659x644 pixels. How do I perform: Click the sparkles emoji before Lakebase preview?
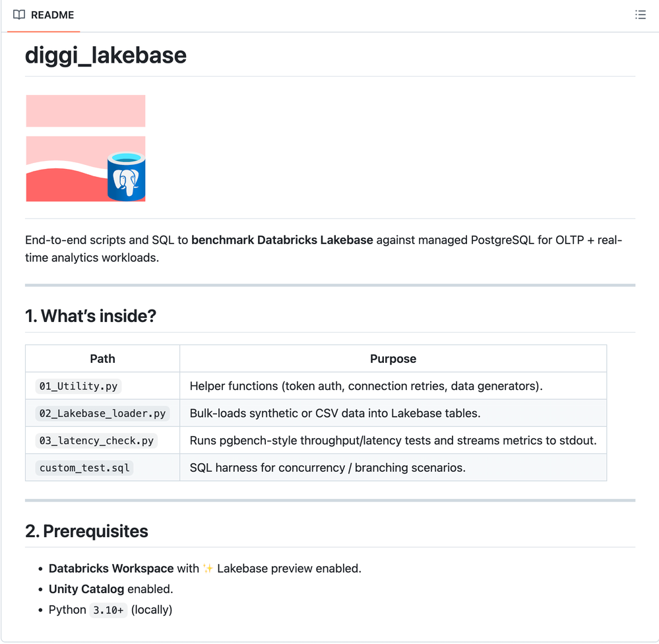point(208,568)
